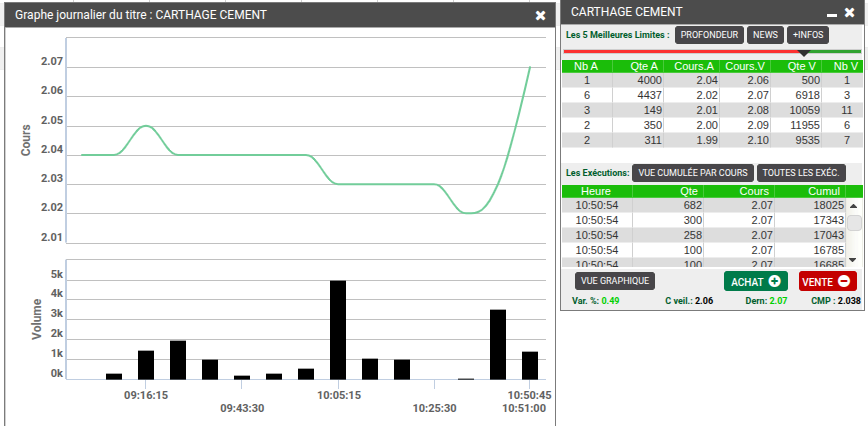Click the 09:43:30 time axis label
This screenshot has height=426, width=868.
coord(242,409)
